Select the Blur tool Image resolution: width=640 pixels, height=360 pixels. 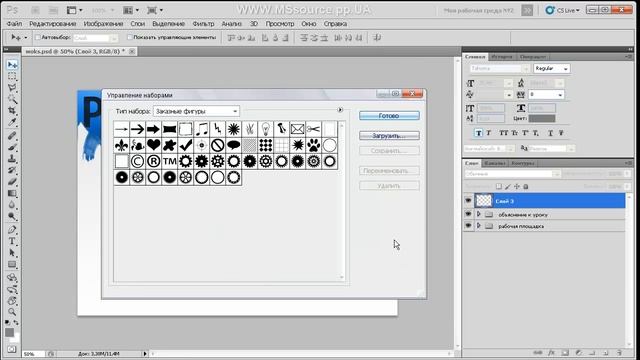12,204
